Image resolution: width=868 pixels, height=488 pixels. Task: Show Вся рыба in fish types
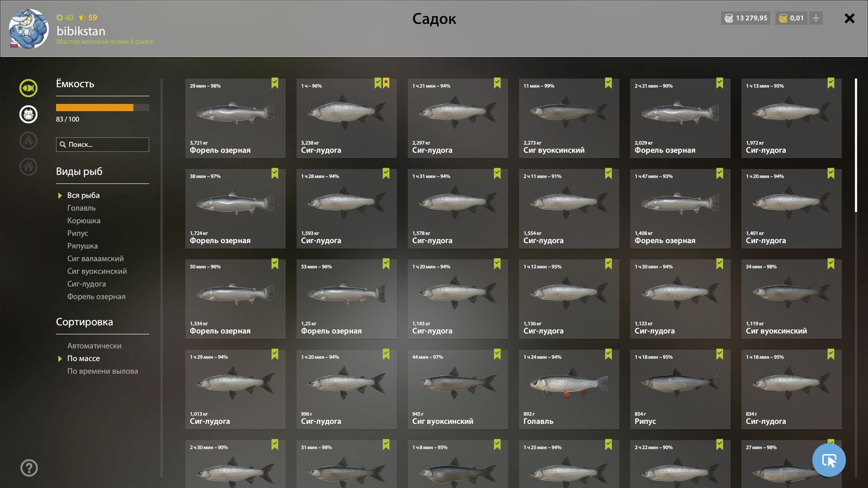point(83,195)
